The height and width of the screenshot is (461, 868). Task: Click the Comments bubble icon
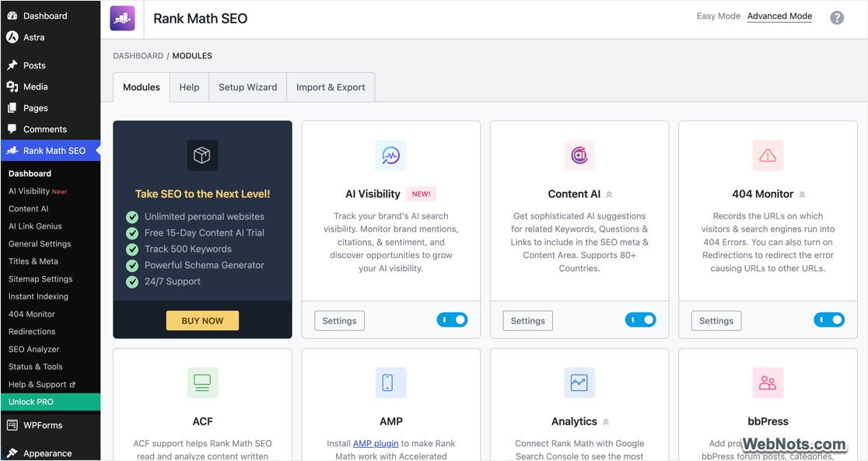coord(12,129)
